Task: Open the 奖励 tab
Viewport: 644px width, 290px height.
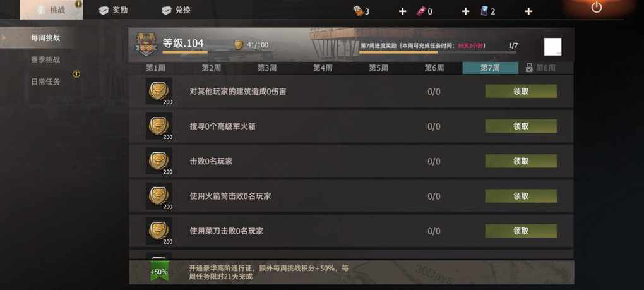Action: pyautogui.click(x=114, y=10)
